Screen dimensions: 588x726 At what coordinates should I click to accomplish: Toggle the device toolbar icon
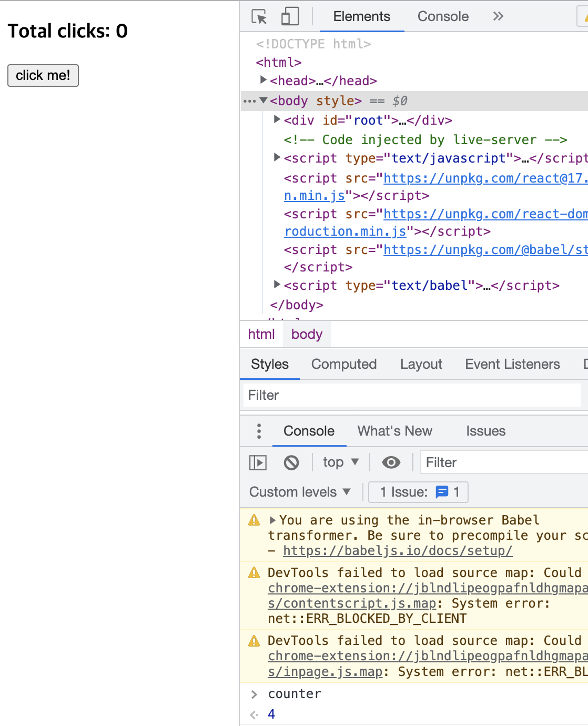(290, 16)
